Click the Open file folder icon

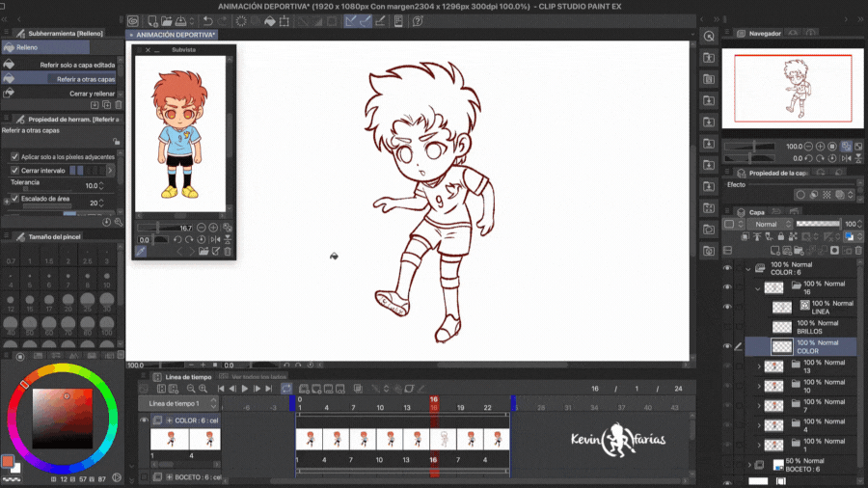[167, 21]
